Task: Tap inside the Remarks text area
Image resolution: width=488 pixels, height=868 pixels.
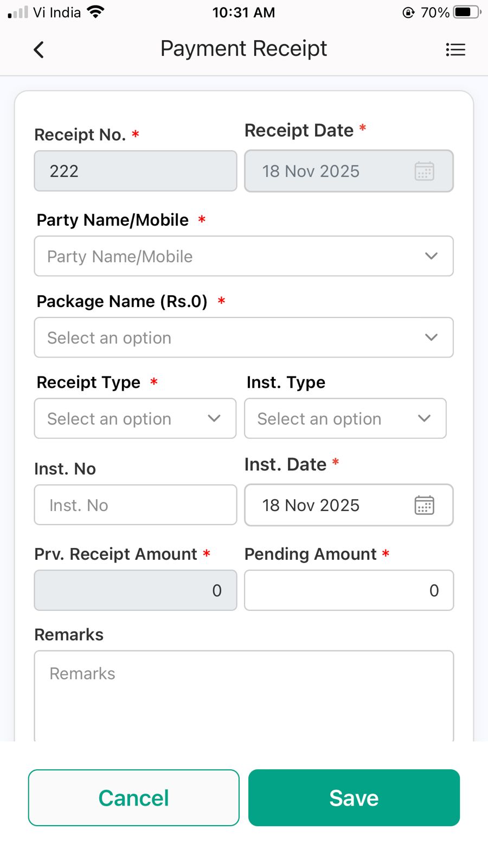Action: (243, 697)
